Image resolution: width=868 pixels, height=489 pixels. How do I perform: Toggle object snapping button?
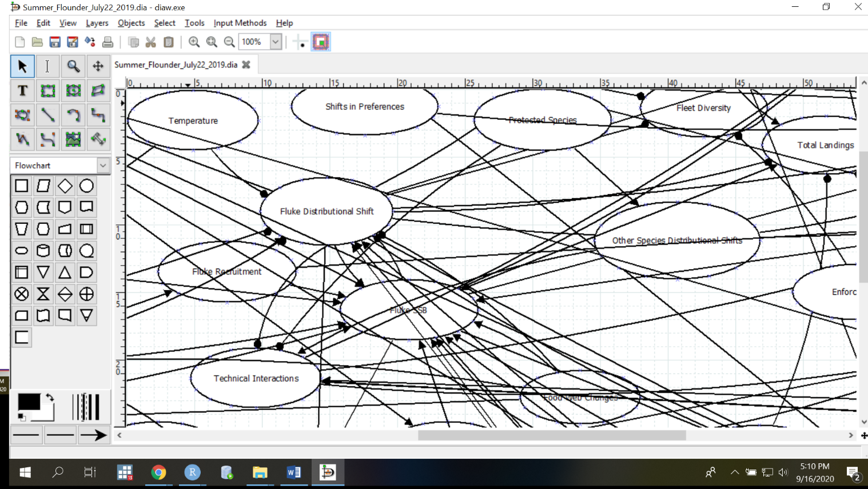click(x=321, y=42)
